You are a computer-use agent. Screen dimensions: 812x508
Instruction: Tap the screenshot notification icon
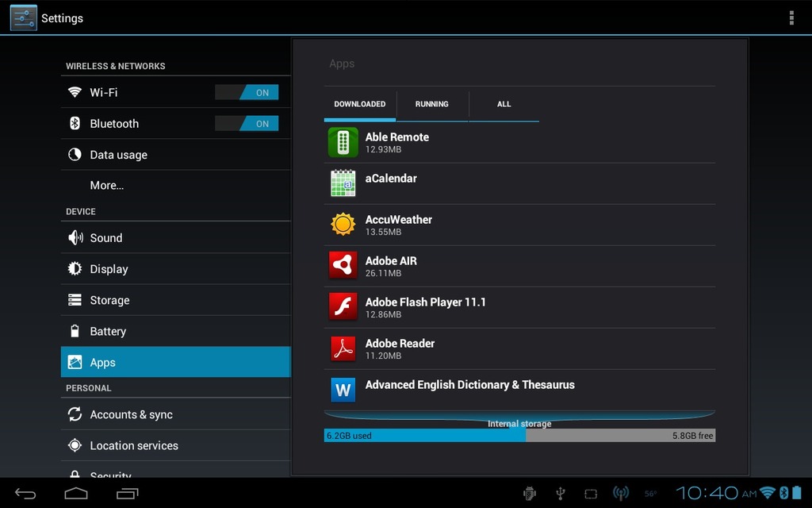click(590, 494)
